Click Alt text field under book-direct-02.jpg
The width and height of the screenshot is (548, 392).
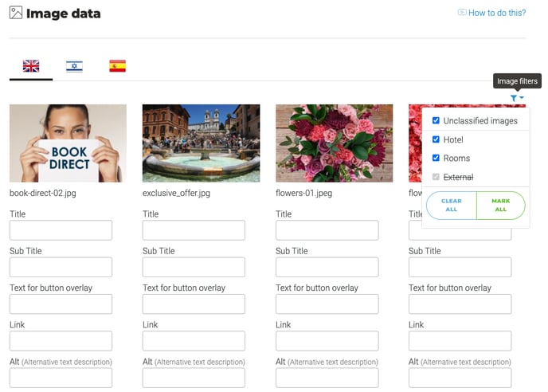click(61, 378)
